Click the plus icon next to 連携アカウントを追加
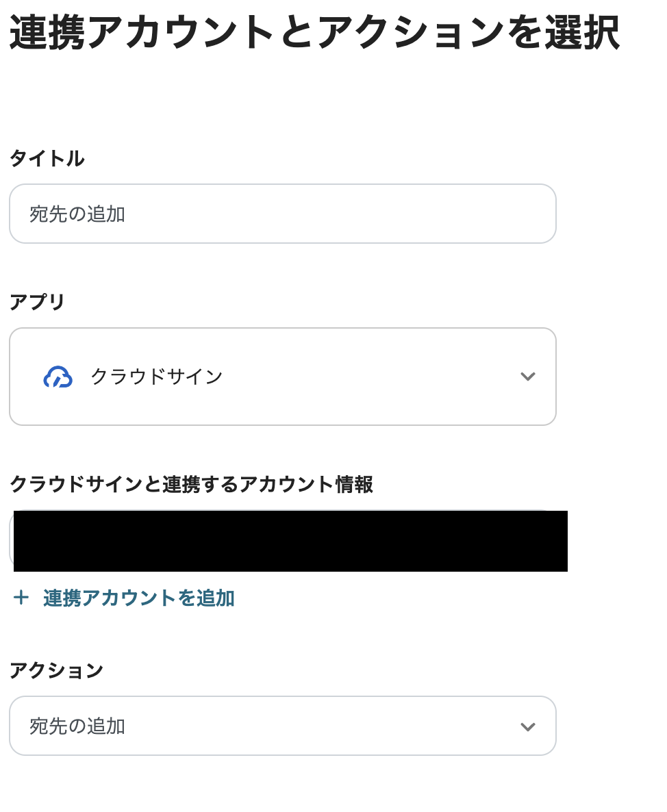Image resolution: width=667 pixels, height=812 pixels. (x=21, y=598)
